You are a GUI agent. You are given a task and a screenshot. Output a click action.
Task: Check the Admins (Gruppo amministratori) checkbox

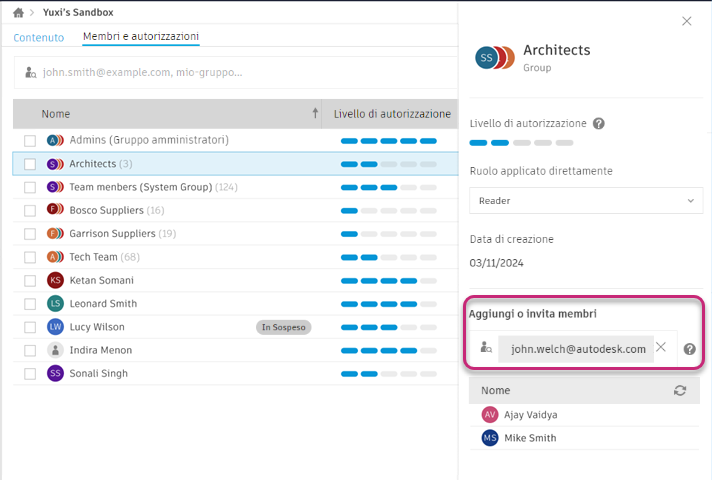30,141
